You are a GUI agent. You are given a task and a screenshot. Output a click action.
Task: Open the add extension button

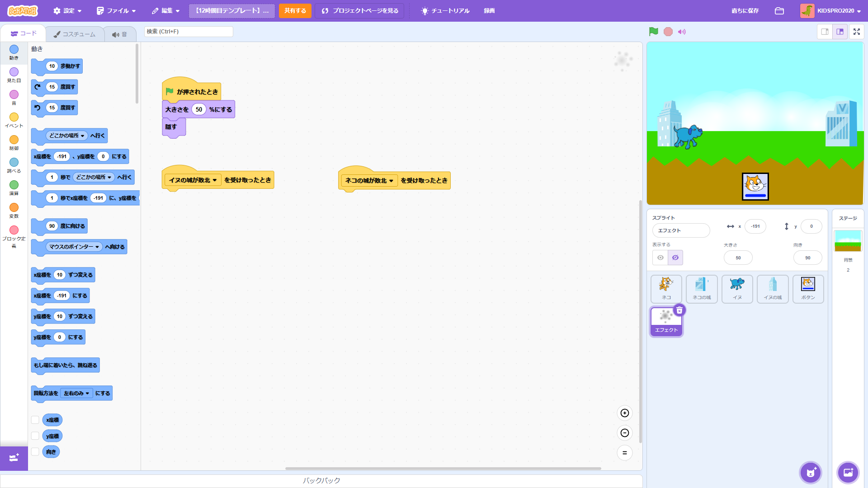tap(14, 458)
